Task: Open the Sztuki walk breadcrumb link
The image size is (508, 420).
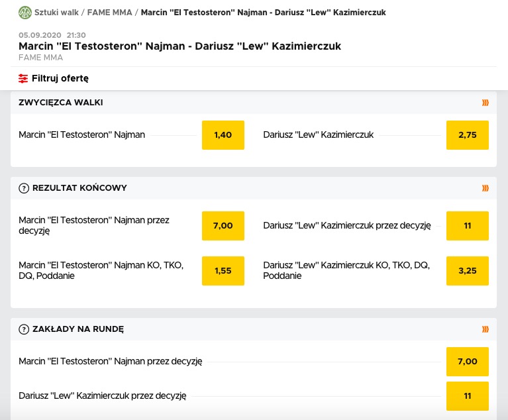Action: point(56,13)
